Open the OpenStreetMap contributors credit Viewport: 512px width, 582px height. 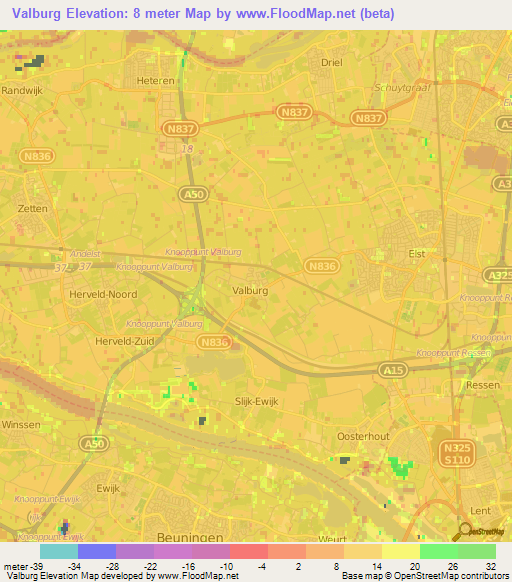click(451, 576)
